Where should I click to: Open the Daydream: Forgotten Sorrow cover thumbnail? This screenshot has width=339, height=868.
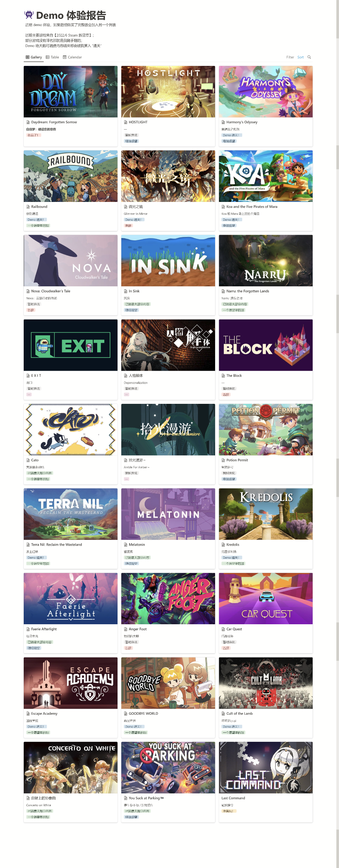[x=70, y=92]
